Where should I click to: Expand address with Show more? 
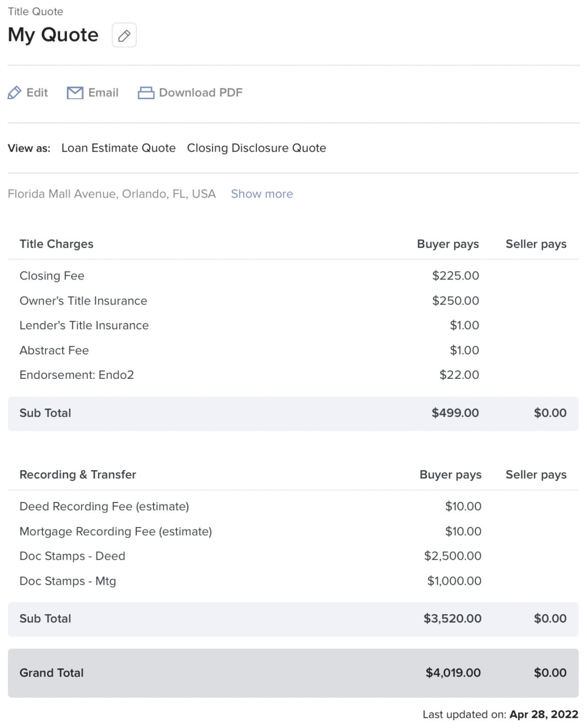262,194
